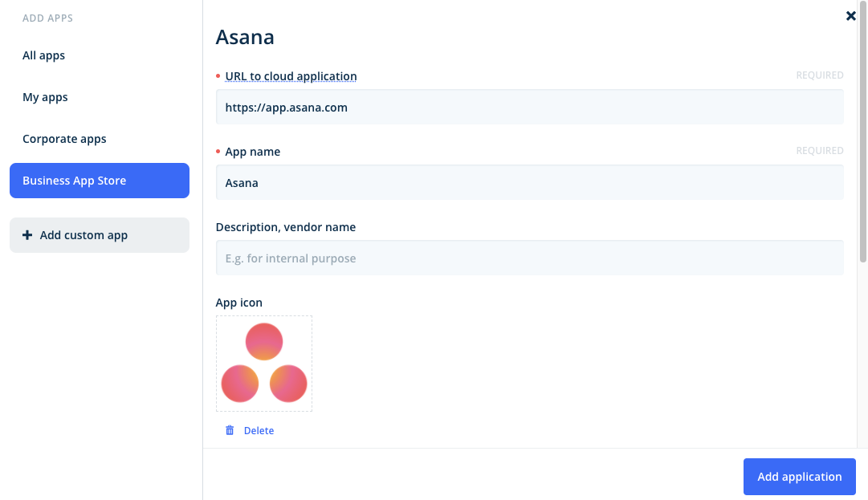
Task: Click the ADD APPS sidebar header
Action: [47, 18]
